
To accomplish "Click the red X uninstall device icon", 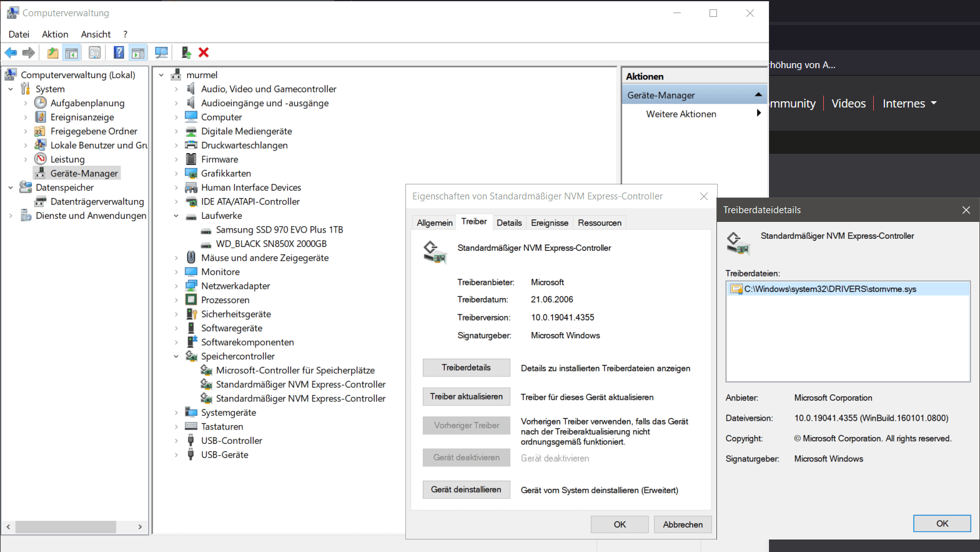I will [204, 53].
